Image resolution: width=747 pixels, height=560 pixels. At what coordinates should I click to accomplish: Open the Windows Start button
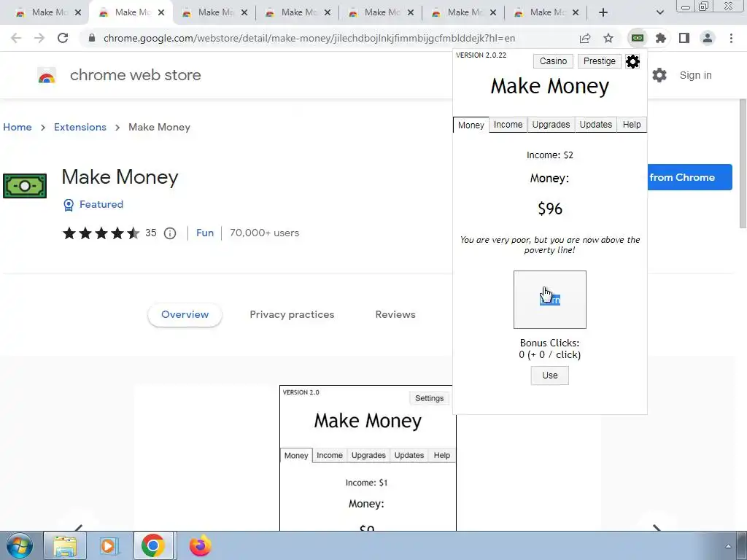(20, 545)
